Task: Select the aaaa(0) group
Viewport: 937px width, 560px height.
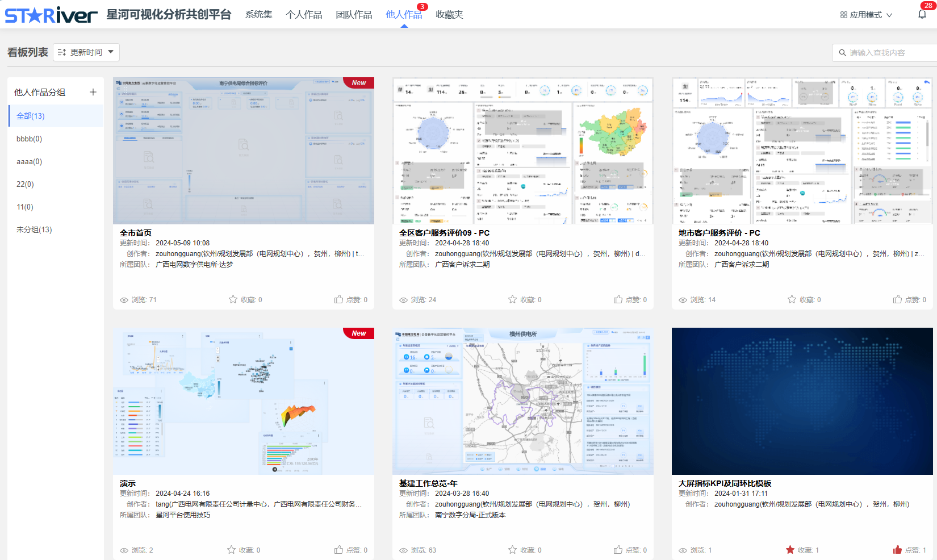Action: point(56,161)
